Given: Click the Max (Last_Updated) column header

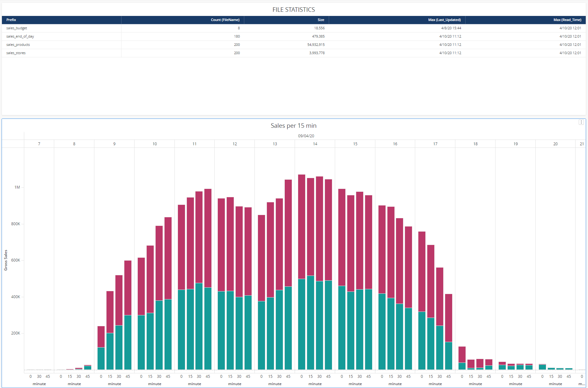Looking at the screenshot, I should tap(444, 20).
